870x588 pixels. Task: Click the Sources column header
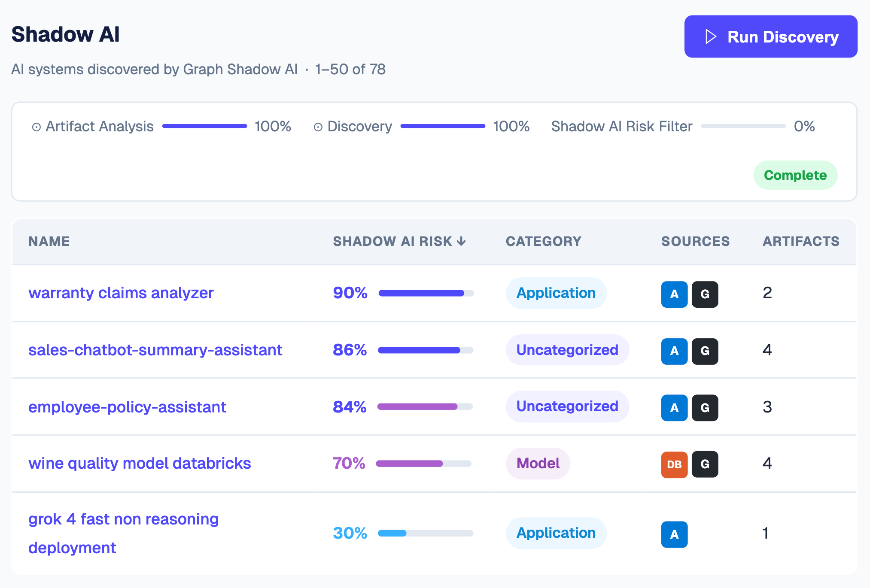[695, 241]
